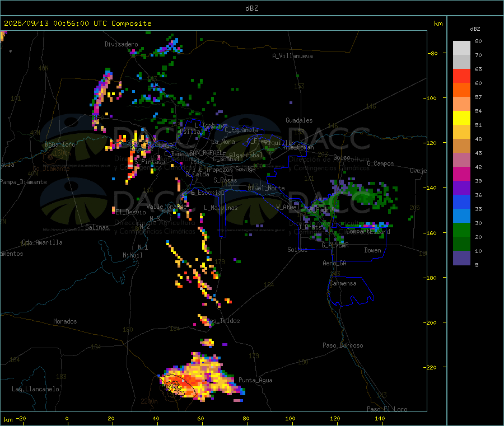Click the 'A_Villanueva' map label

tap(292, 56)
